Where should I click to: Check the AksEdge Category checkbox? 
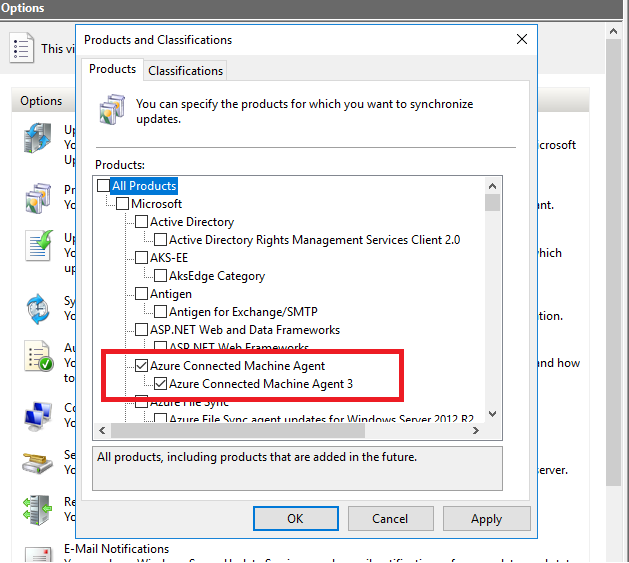pos(160,276)
